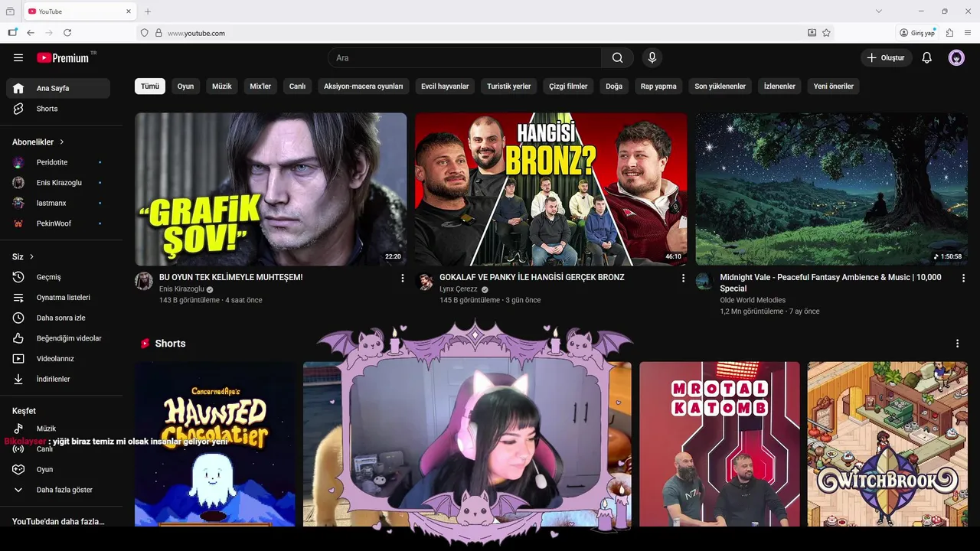Select the Rap yapma chip
The image size is (980, 551).
pos(658,86)
